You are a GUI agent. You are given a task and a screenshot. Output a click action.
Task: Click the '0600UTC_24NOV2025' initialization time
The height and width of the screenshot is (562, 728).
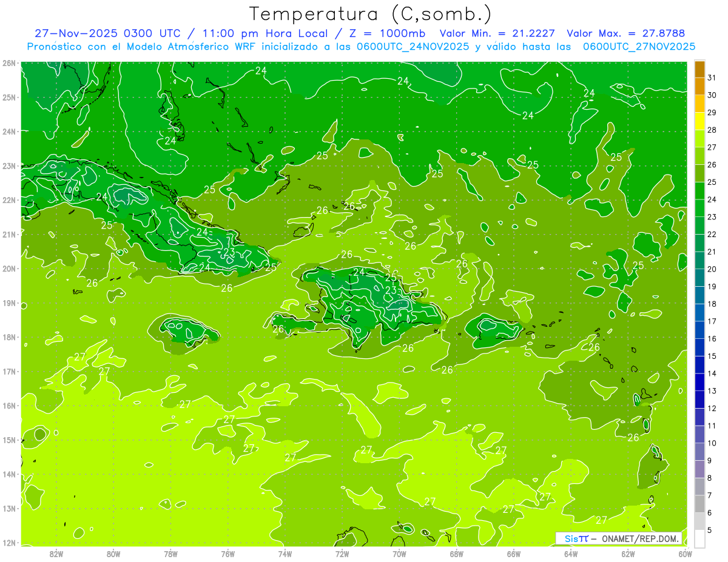(x=412, y=46)
